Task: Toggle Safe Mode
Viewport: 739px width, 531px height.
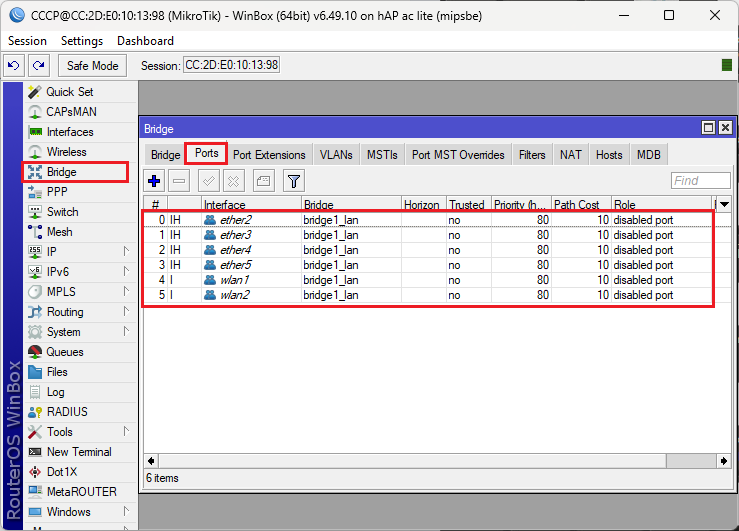Action: (x=92, y=65)
